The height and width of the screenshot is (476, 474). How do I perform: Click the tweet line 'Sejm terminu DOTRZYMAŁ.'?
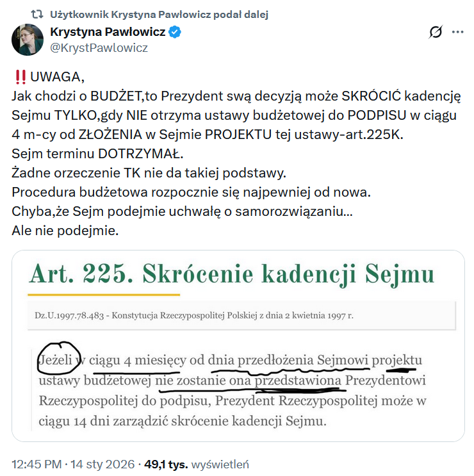pyautogui.click(x=97, y=154)
